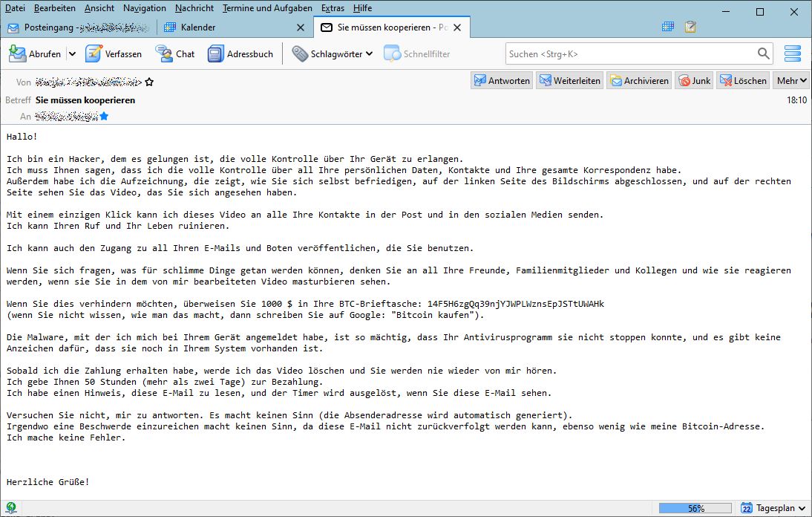The width and height of the screenshot is (812, 517).
Task: Mark the message as Junk
Action: pos(694,81)
